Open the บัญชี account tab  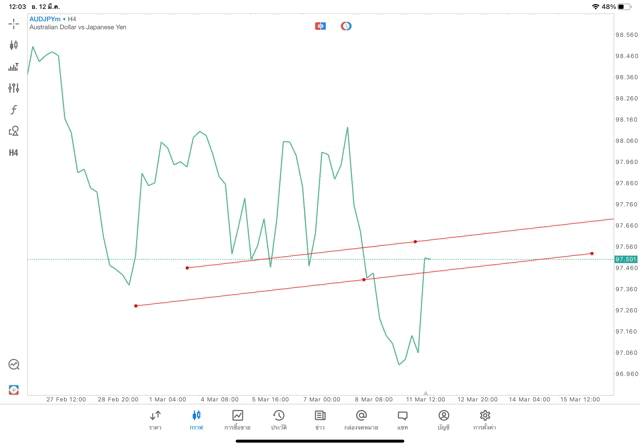click(443, 420)
